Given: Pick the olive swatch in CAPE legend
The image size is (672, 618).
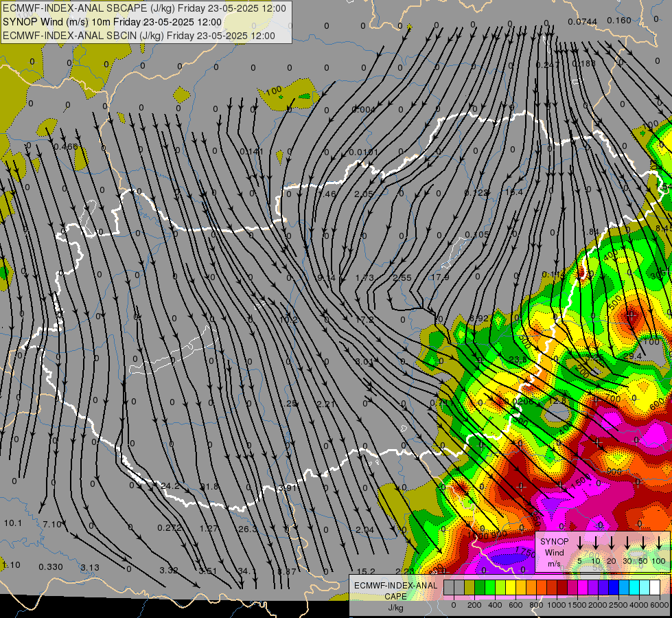Looking at the screenshot, I should (x=470, y=587).
